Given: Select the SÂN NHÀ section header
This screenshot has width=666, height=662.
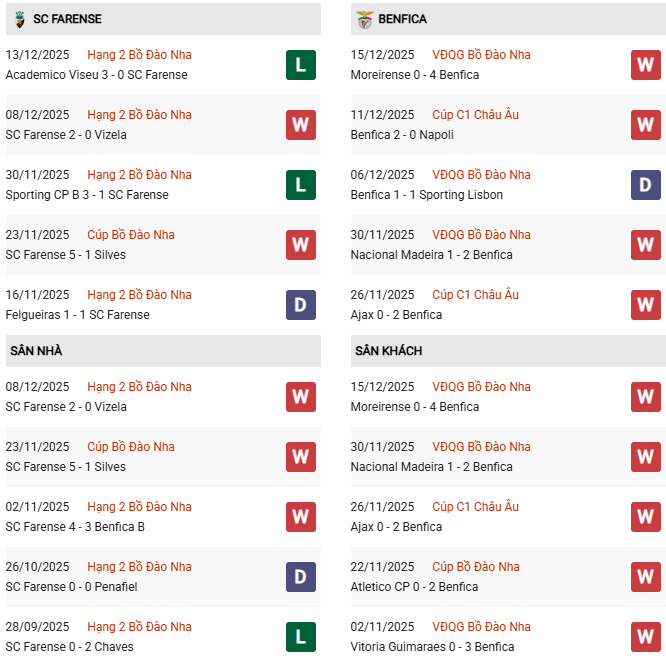Looking at the screenshot, I should [37, 351].
